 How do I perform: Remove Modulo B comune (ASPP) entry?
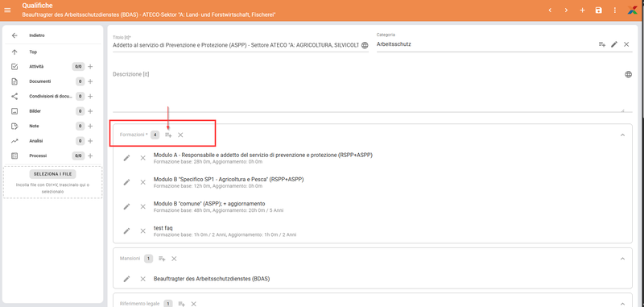143,207
